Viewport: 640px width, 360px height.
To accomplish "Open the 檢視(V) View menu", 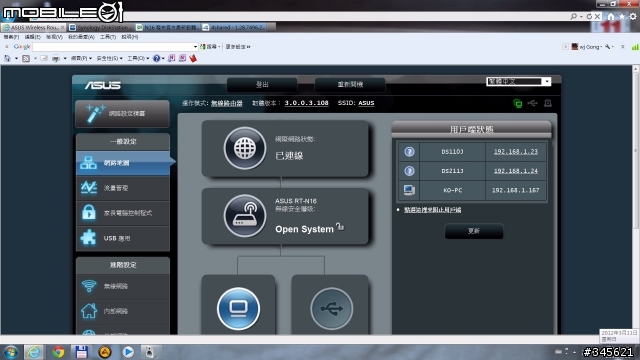I will (x=54, y=37).
